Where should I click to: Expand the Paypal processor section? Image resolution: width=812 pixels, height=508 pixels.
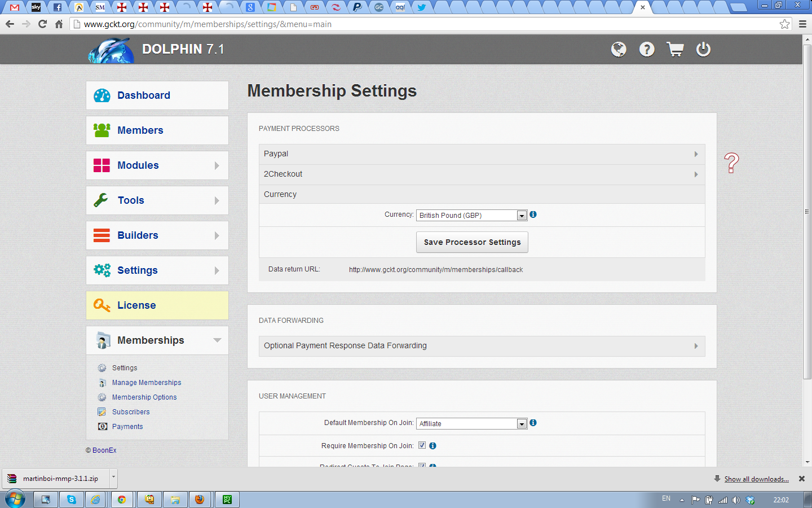pos(482,154)
